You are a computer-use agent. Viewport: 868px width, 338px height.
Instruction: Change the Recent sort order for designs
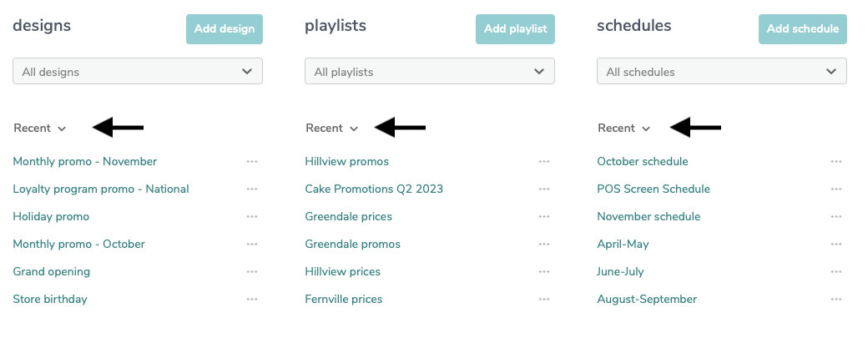(x=40, y=128)
